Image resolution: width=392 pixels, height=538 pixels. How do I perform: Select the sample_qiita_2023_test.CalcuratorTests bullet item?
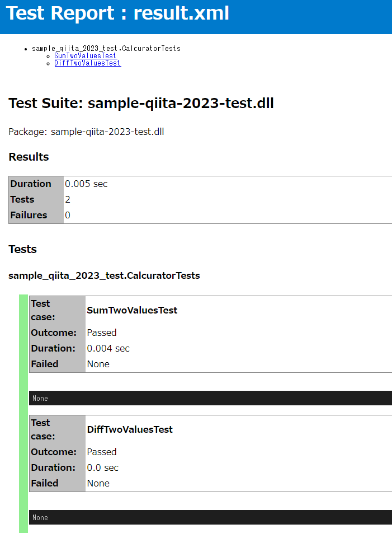106,49
